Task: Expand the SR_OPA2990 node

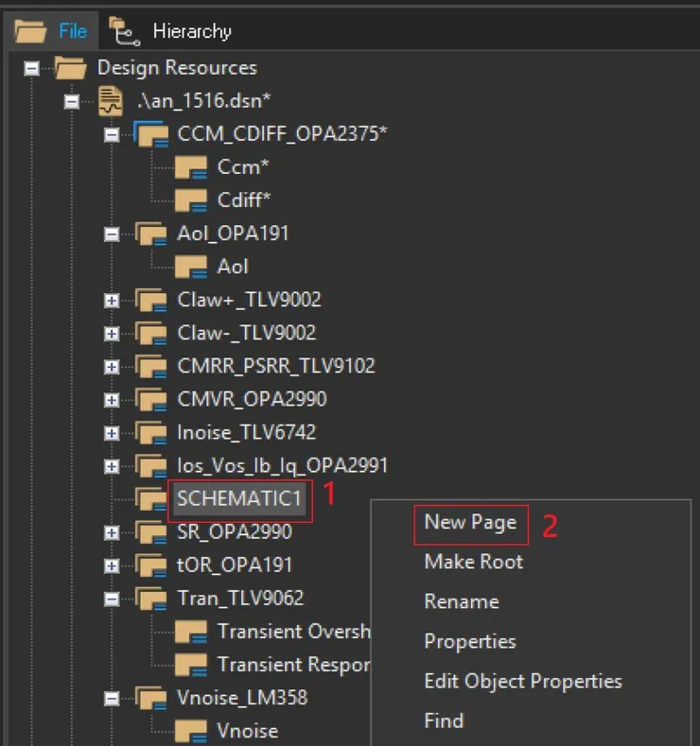Action: [112, 533]
